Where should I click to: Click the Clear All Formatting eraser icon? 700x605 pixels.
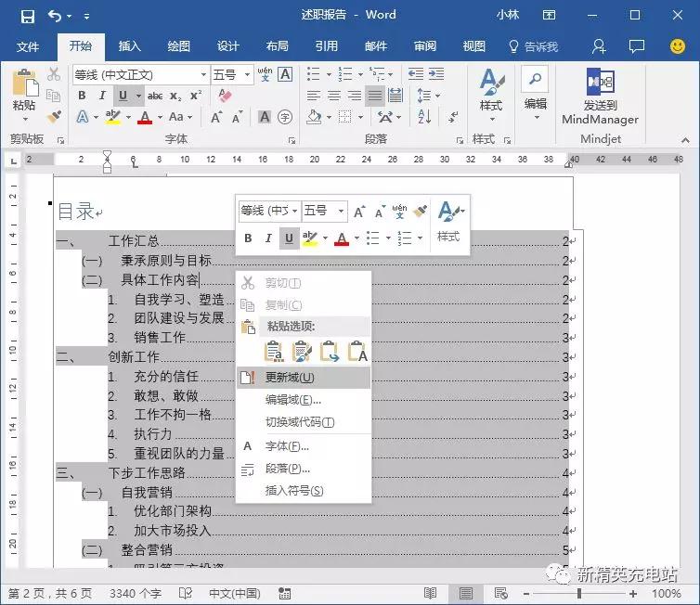coord(225,95)
